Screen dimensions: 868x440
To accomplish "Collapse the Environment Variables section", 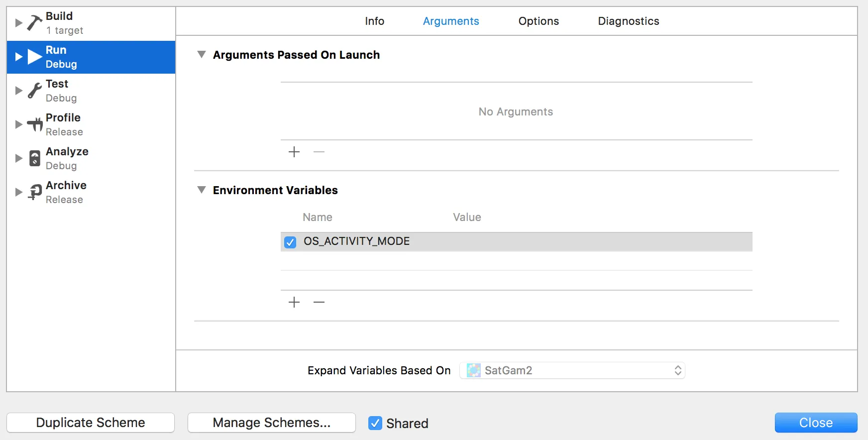I will 202,190.
